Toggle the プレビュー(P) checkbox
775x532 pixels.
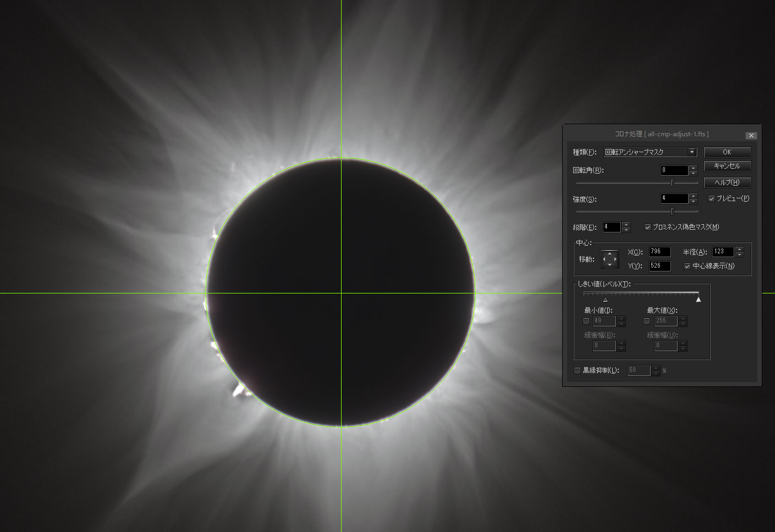712,199
